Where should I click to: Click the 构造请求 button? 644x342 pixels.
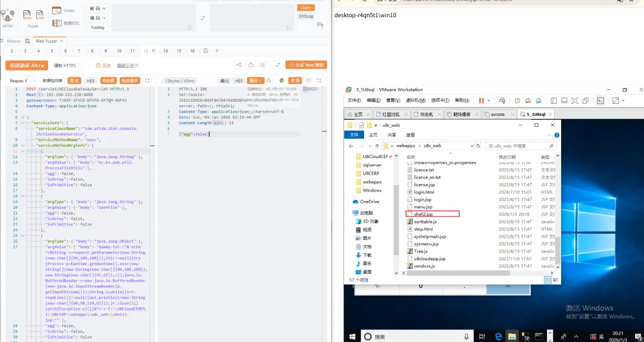click(130, 81)
